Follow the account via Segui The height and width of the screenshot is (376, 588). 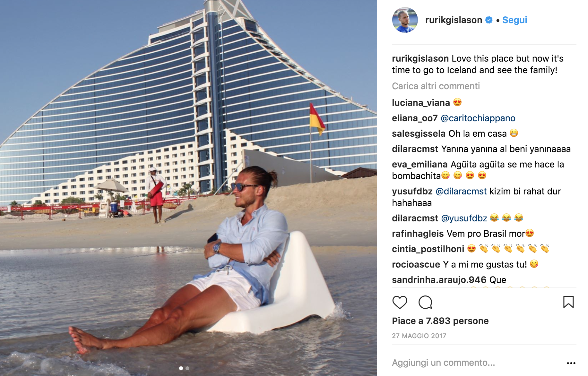pos(514,20)
